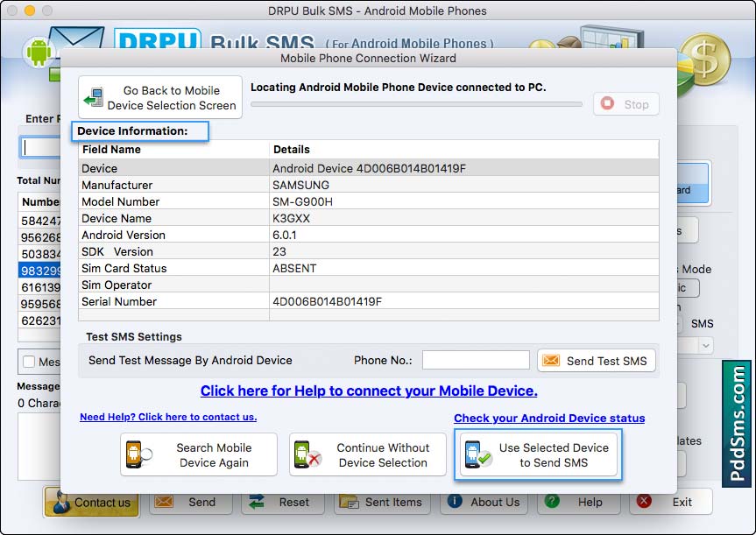Viewport: 756px width, 535px height.
Task: Open the SMS dropdown in main window
Action: click(x=706, y=346)
